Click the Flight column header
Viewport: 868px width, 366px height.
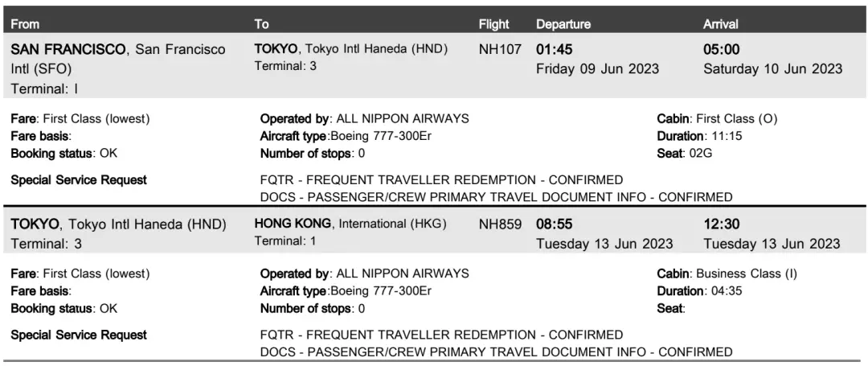(493, 24)
